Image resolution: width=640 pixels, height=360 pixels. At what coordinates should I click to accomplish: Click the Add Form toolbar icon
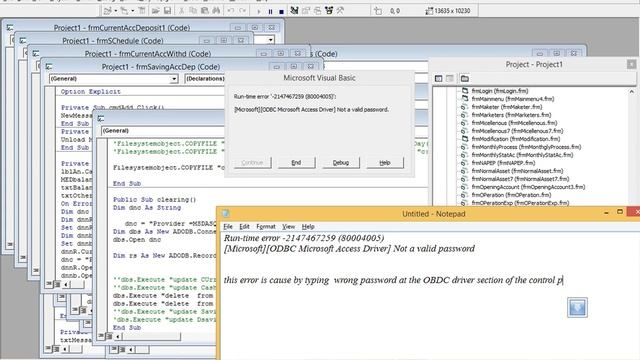(x=124, y=11)
